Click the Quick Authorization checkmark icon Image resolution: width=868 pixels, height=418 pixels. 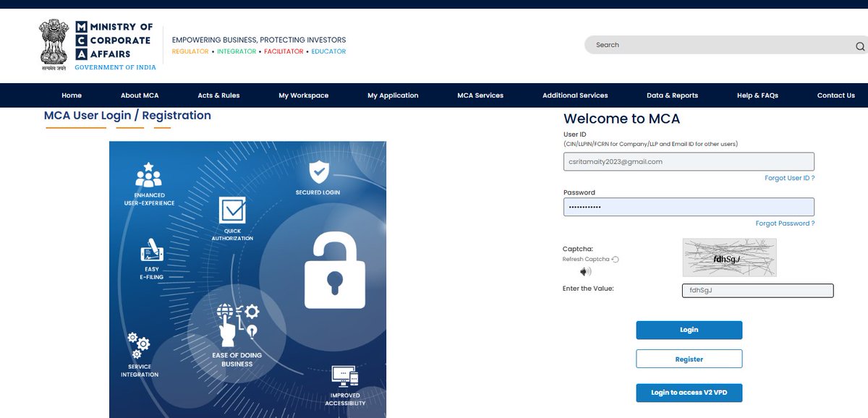pyautogui.click(x=232, y=210)
